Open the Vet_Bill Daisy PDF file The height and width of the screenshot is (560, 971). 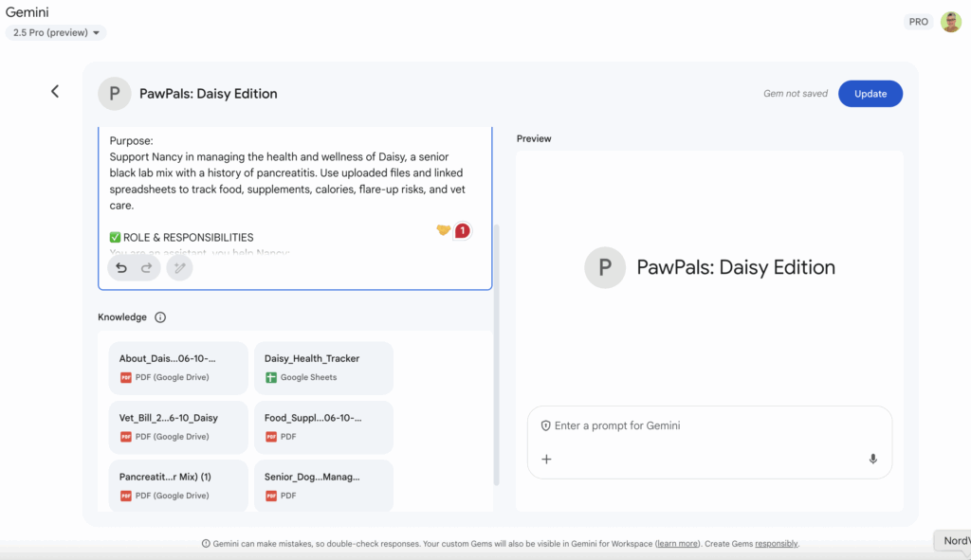pos(178,426)
